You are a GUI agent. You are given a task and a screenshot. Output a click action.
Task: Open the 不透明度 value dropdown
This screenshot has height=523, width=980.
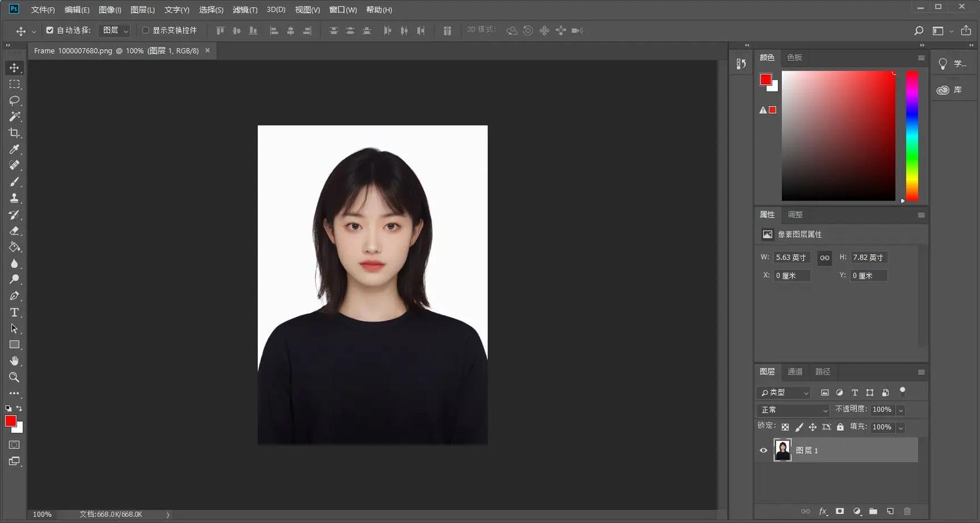tap(901, 409)
